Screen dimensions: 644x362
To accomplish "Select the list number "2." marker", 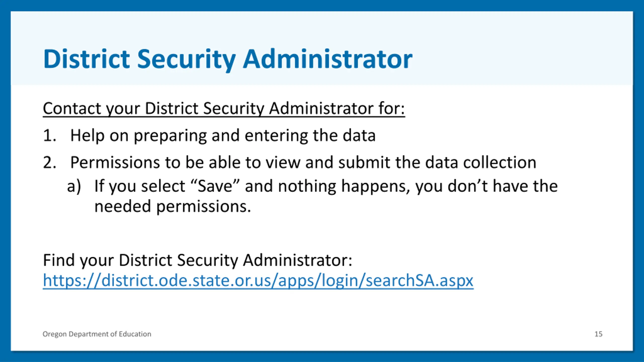I will pos(49,163).
